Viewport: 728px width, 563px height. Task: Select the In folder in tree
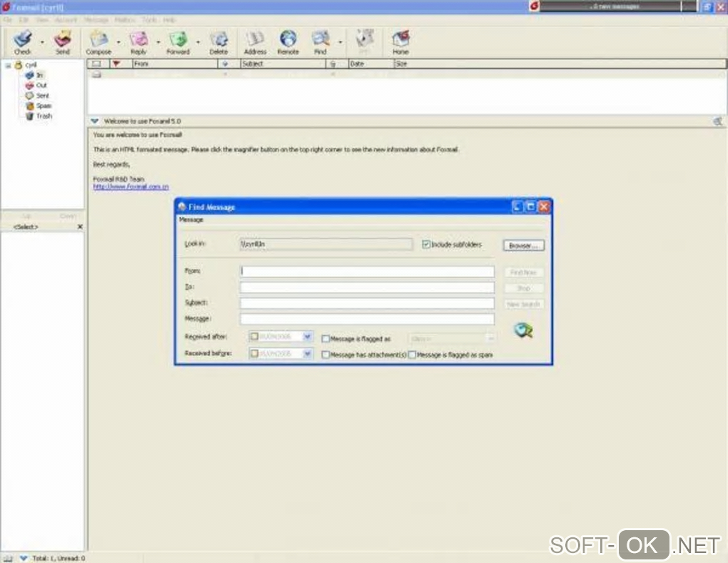[39, 75]
